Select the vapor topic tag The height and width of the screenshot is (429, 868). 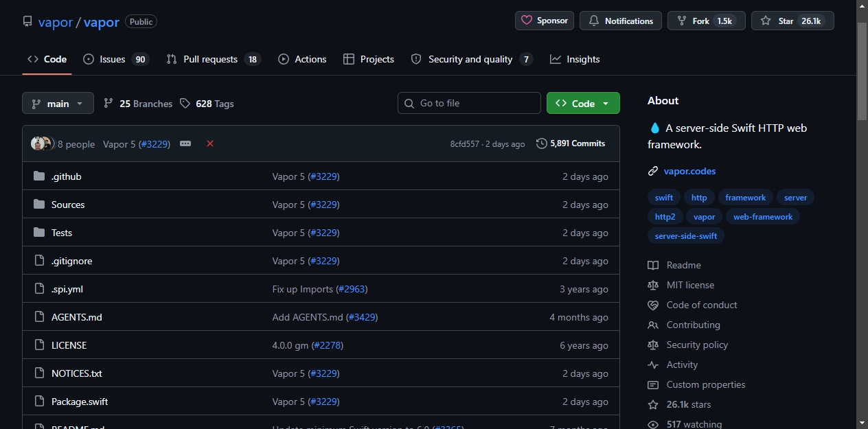click(705, 217)
